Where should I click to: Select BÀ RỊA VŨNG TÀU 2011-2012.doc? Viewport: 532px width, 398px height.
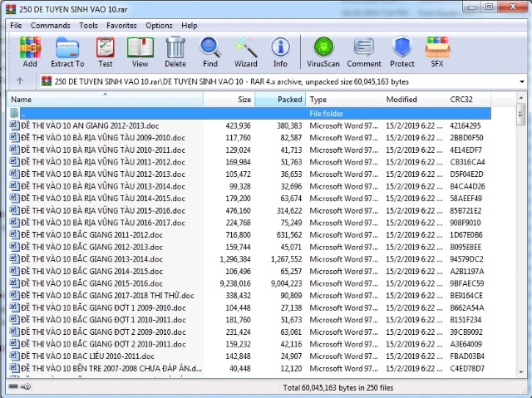[x=103, y=162]
